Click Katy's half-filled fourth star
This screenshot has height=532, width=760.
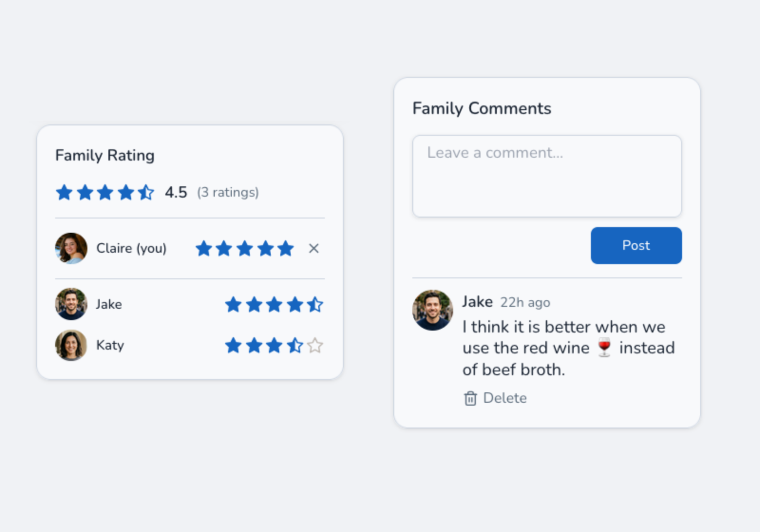294,345
